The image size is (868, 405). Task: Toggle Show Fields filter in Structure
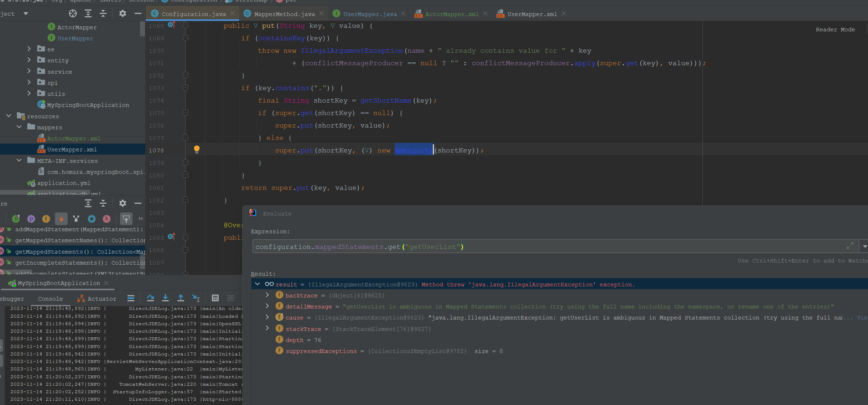pos(46,219)
